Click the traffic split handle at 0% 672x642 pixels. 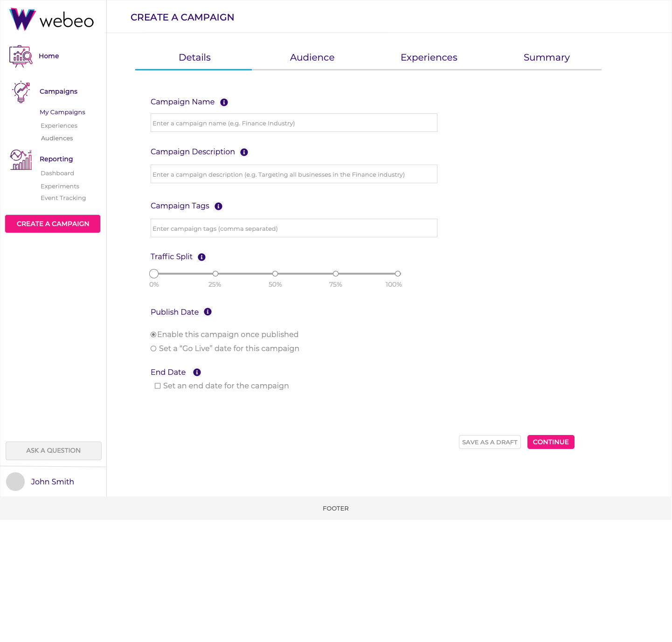154,274
